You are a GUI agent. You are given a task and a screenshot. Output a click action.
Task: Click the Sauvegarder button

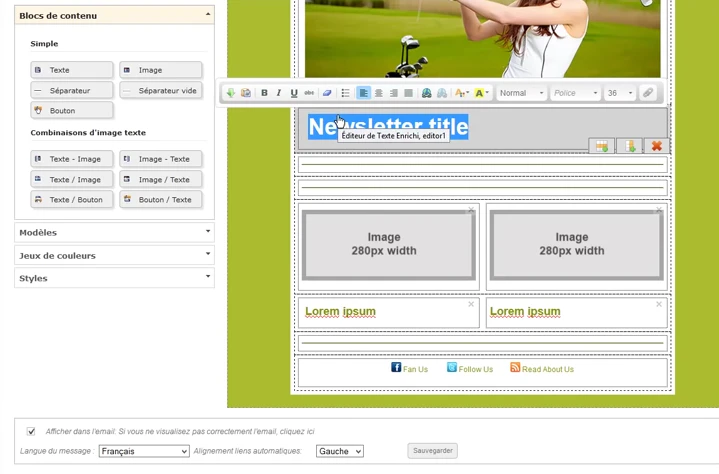pos(432,451)
